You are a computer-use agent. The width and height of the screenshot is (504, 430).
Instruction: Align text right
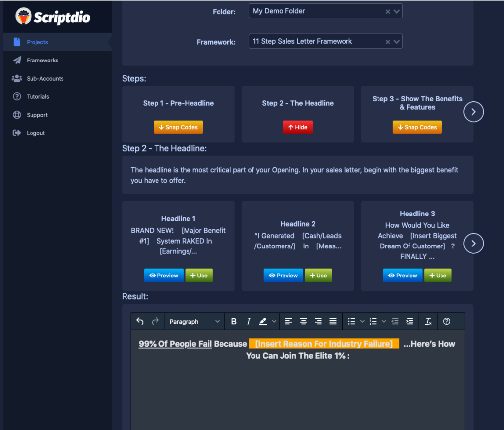(x=318, y=321)
